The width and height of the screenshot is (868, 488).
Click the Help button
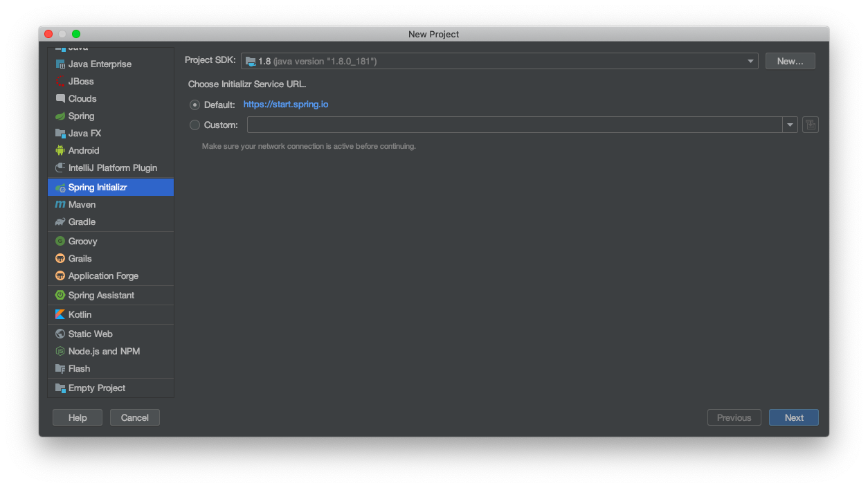pyautogui.click(x=78, y=418)
